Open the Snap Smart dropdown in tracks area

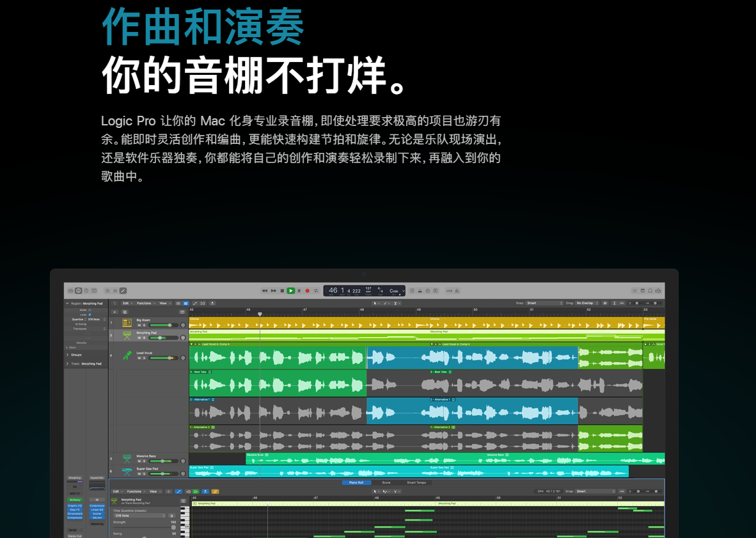544,303
